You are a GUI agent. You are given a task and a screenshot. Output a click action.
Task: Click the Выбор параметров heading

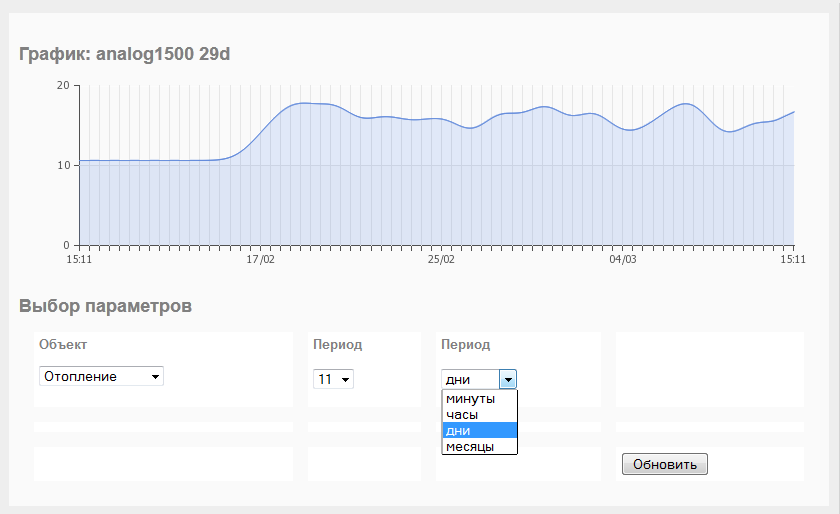105,306
